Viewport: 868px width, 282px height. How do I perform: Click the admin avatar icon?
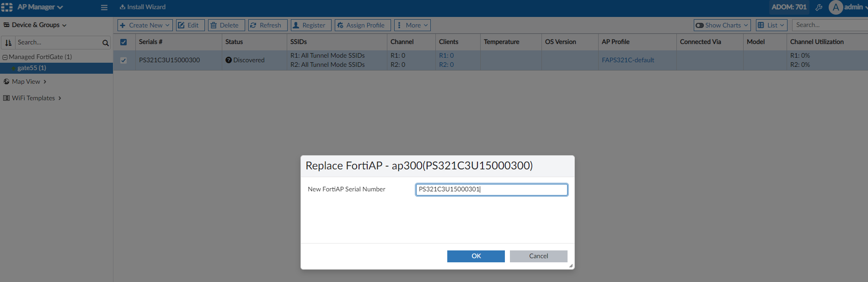(x=836, y=7)
